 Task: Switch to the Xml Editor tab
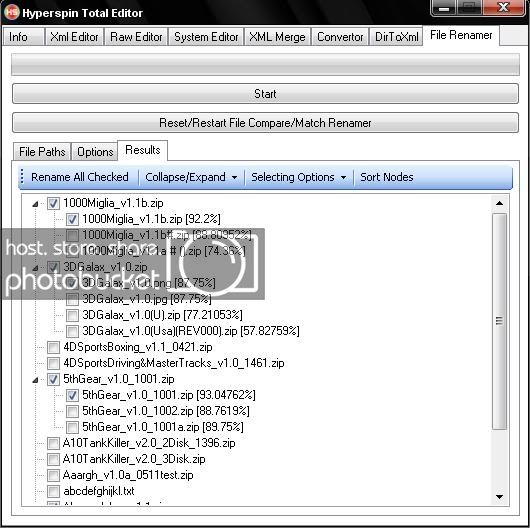(74, 37)
